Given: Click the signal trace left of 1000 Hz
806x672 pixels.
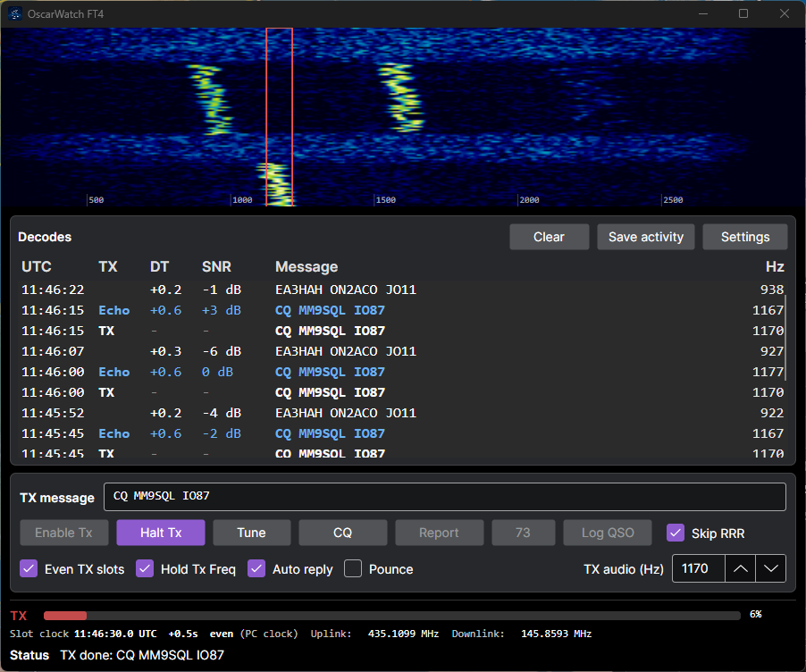Looking at the screenshot, I should (211, 99).
